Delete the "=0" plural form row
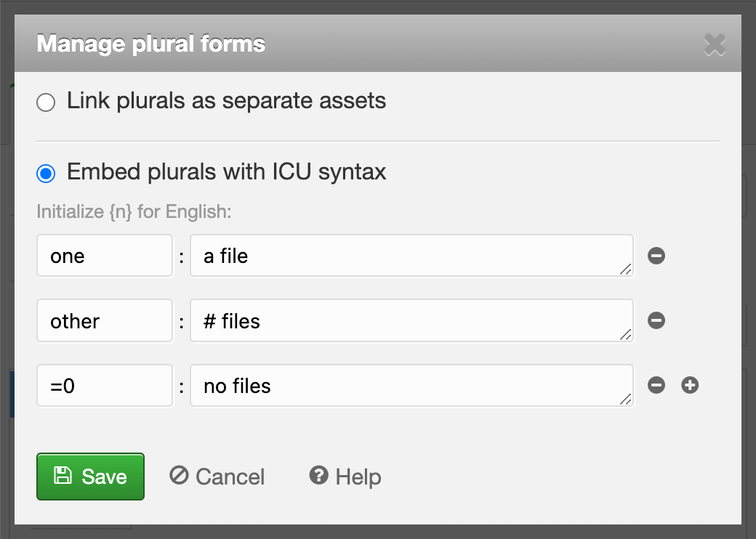756x539 pixels. coord(656,386)
